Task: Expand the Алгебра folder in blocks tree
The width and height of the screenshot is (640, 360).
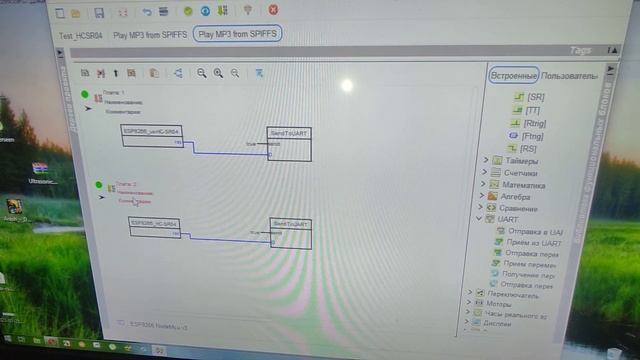Action: pos(482,196)
